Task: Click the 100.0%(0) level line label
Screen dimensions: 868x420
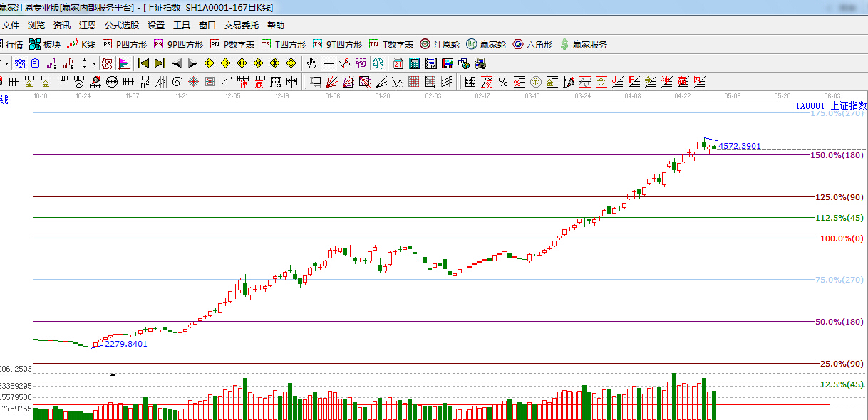Action: coord(842,238)
